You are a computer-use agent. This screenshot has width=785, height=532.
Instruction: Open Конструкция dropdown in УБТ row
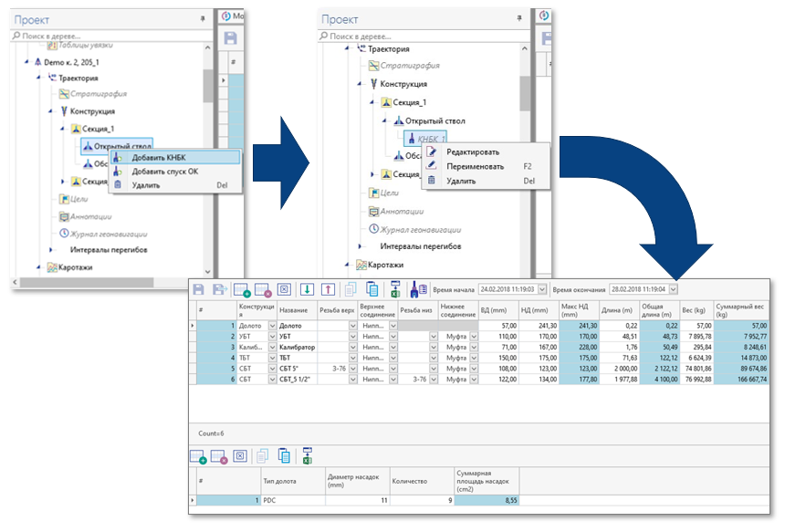click(272, 337)
